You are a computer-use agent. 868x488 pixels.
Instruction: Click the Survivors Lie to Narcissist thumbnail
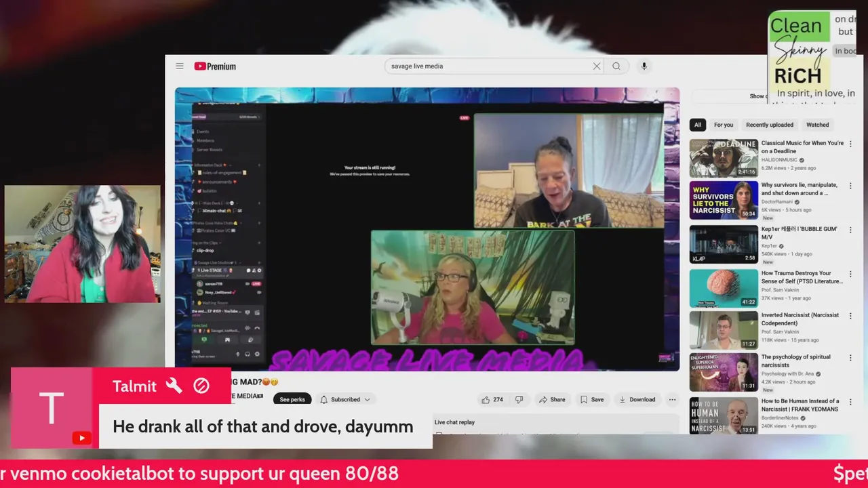click(724, 200)
